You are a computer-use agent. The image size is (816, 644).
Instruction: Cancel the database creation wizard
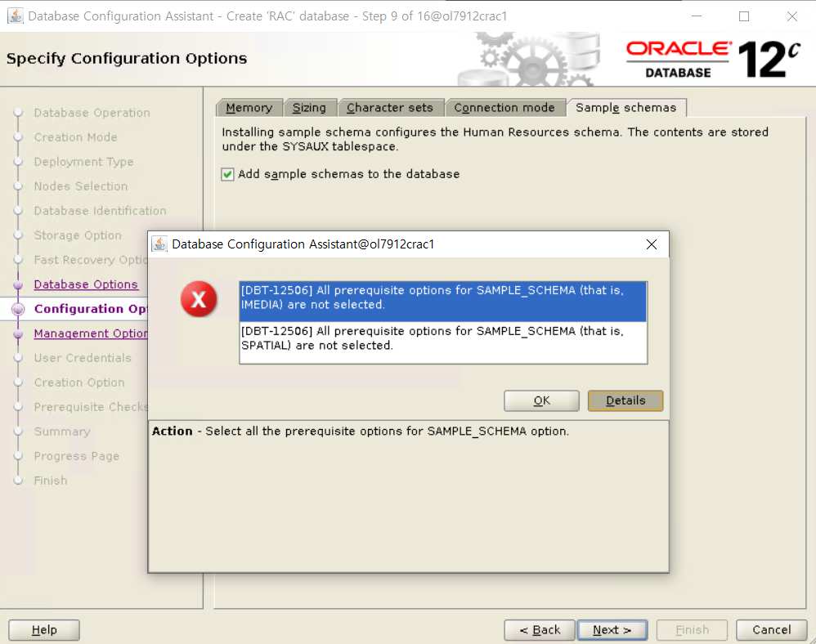click(771, 630)
